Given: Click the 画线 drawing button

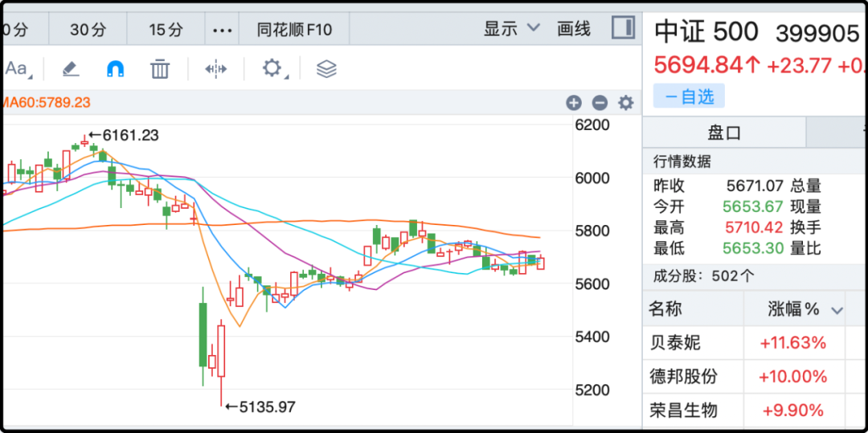Looking at the screenshot, I should point(574,29).
